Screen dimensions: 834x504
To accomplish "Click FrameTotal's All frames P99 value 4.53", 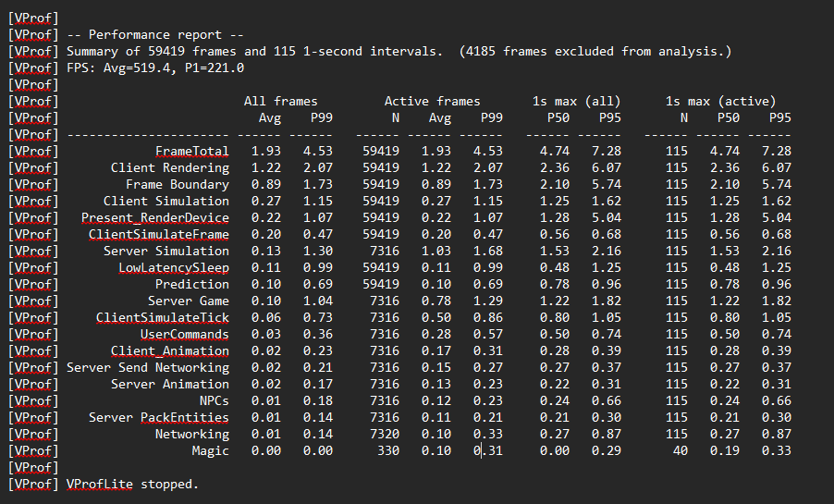I will [x=318, y=151].
